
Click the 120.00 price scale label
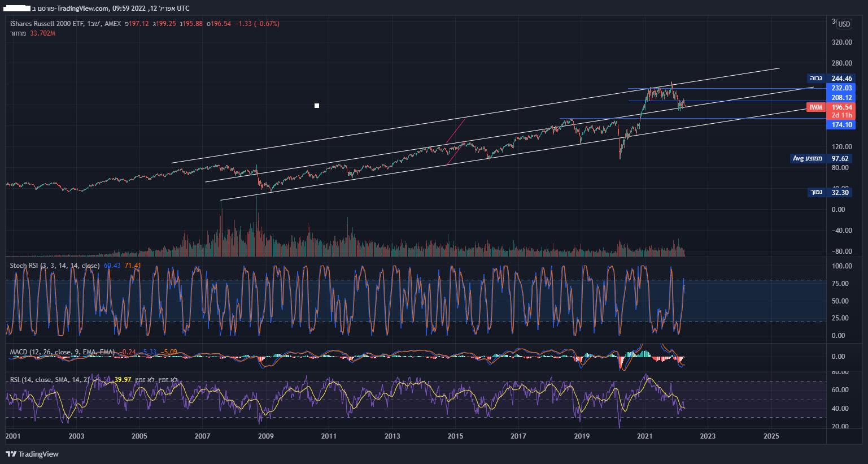(841, 147)
